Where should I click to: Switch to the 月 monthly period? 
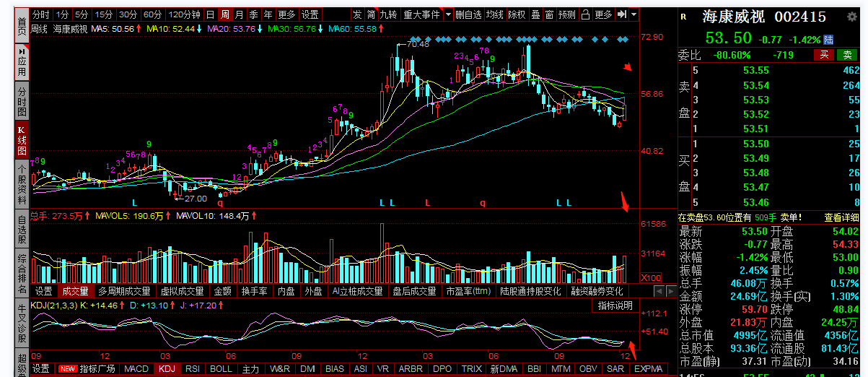[239, 14]
